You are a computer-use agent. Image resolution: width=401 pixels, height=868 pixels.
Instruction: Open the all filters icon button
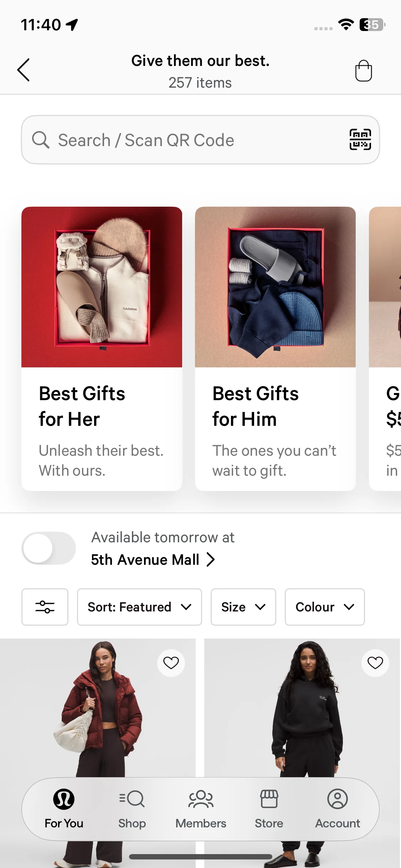click(45, 607)
